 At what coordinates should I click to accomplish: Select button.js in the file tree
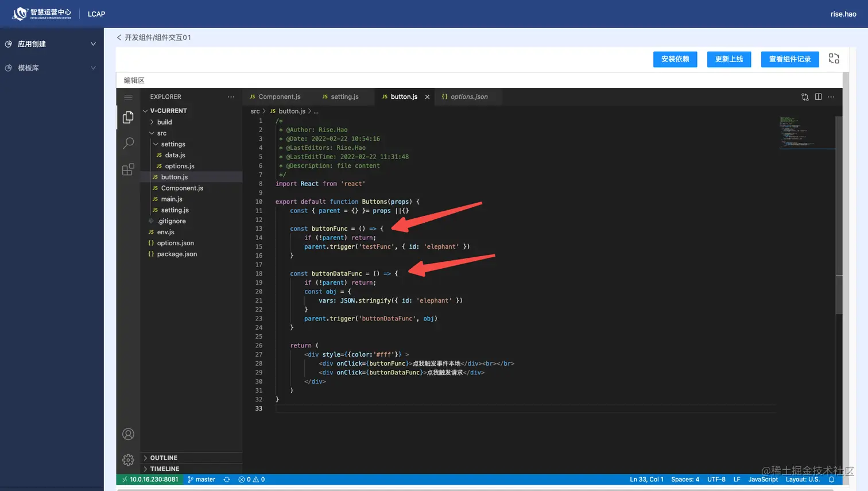[x=191, y=177]
